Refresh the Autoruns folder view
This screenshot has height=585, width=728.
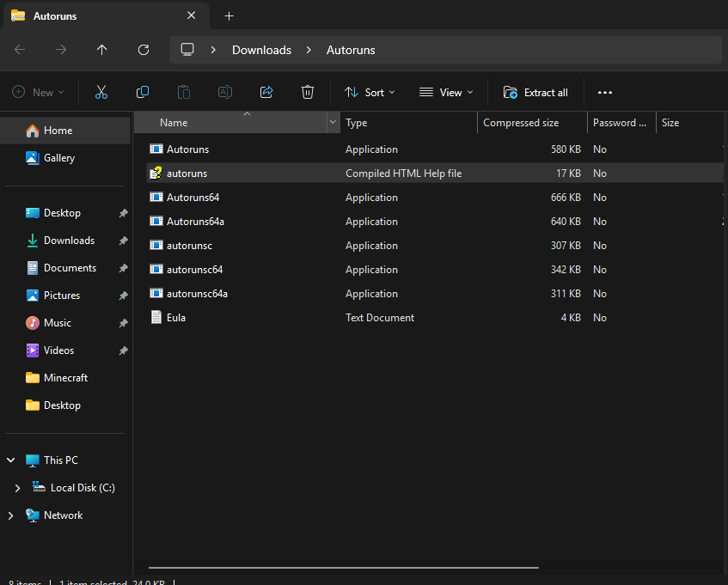144,50
